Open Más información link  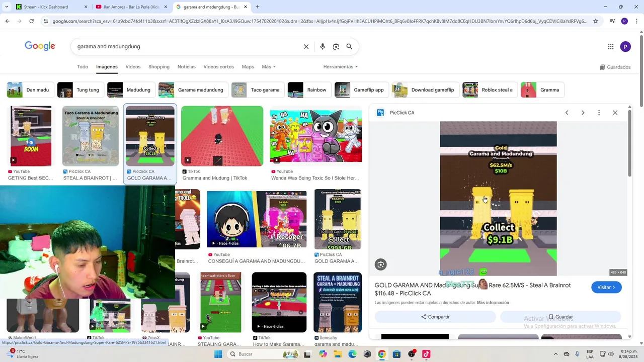click(x=493, y=303)
